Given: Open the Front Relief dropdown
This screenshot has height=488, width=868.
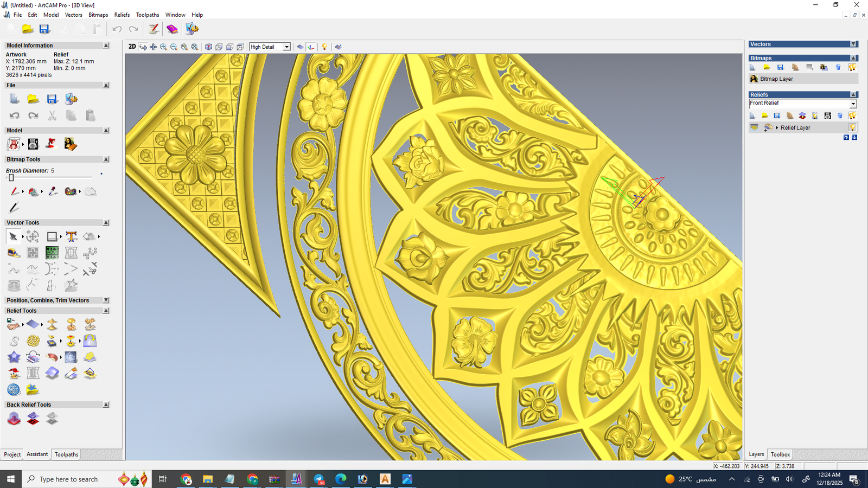Looking at the screenshot, I should coord(853,104).
